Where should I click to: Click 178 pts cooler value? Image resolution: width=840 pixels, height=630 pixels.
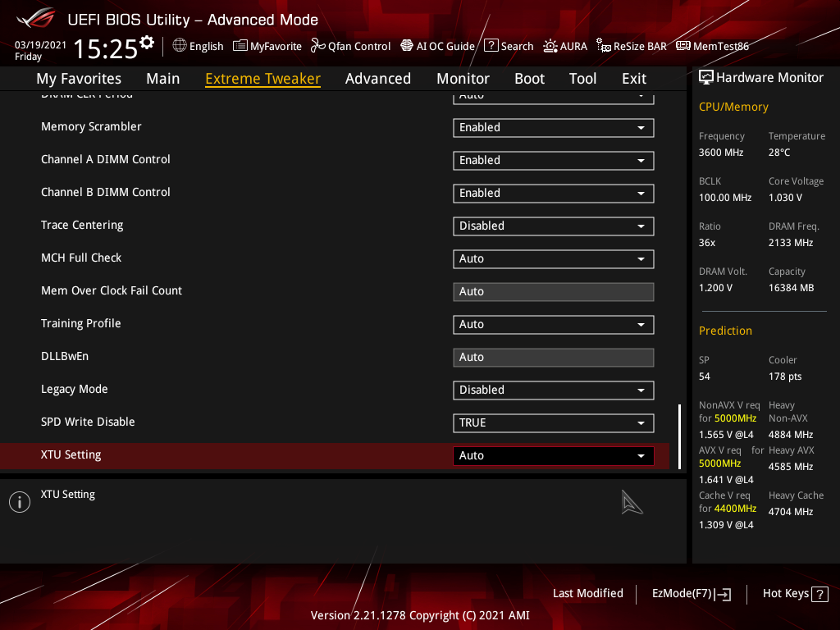pos(785,376)
